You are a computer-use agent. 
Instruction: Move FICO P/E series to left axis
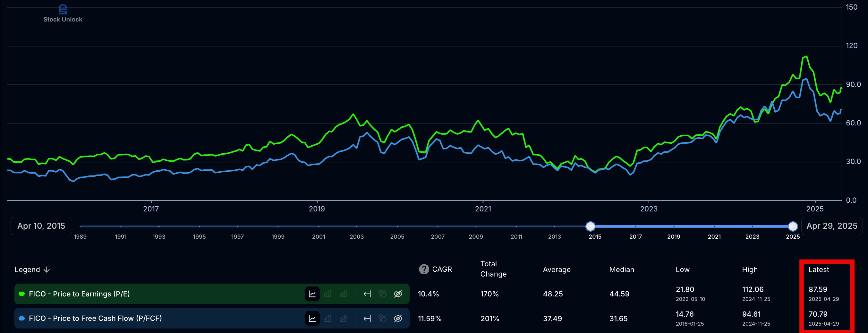tap(367, 294)
